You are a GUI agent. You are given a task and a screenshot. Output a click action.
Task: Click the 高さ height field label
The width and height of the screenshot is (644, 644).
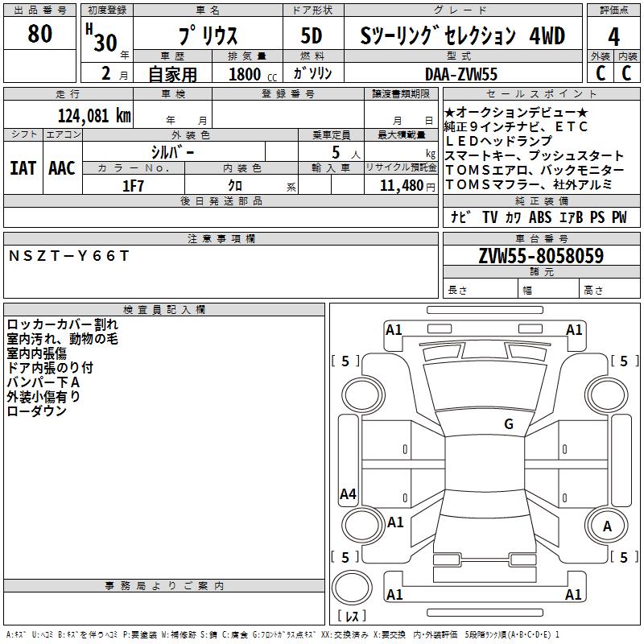coord(593,291)
